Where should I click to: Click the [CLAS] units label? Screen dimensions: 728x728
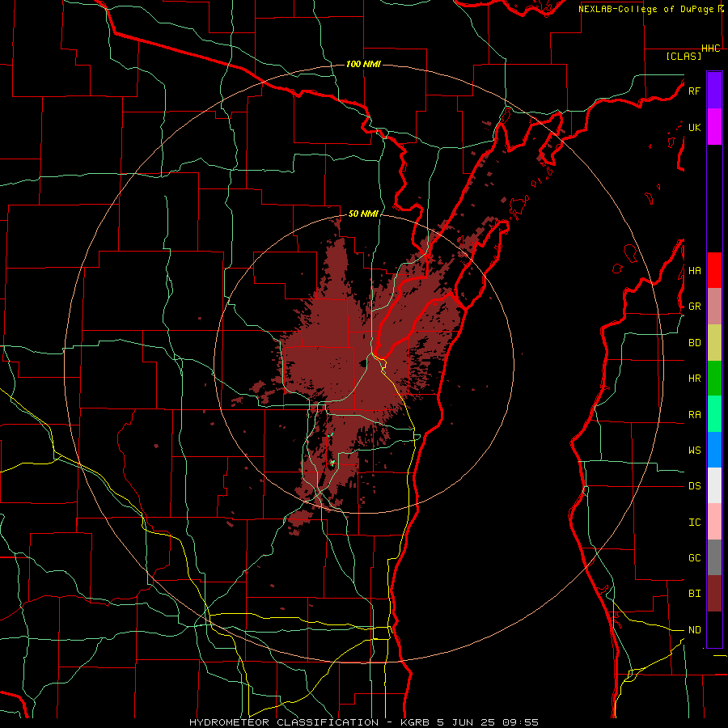pos(684,56)
